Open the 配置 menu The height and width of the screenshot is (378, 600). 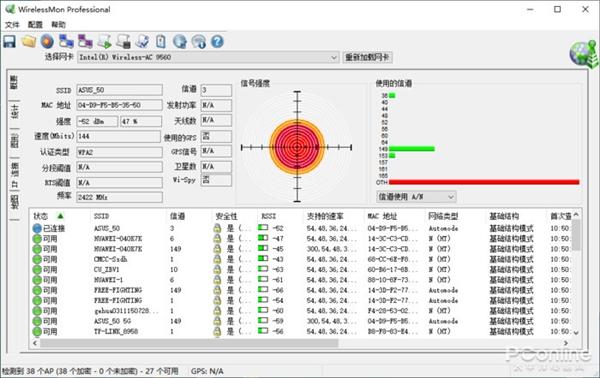point(35,25)
